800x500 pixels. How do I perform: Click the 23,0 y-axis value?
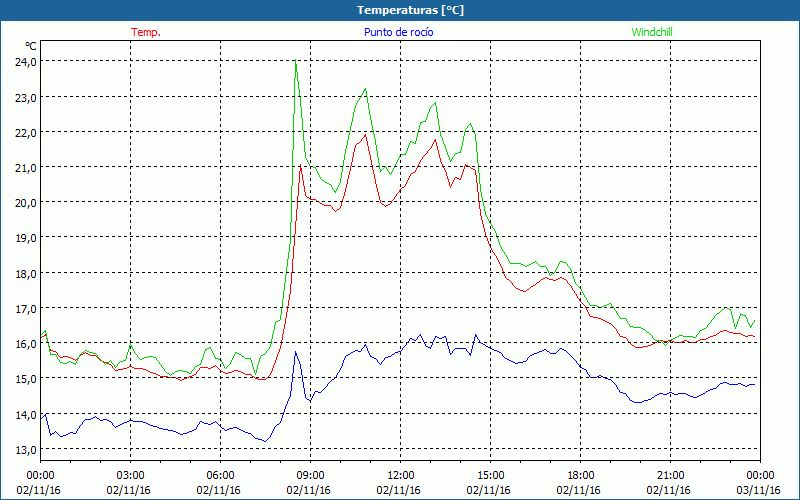pos(25,97)
